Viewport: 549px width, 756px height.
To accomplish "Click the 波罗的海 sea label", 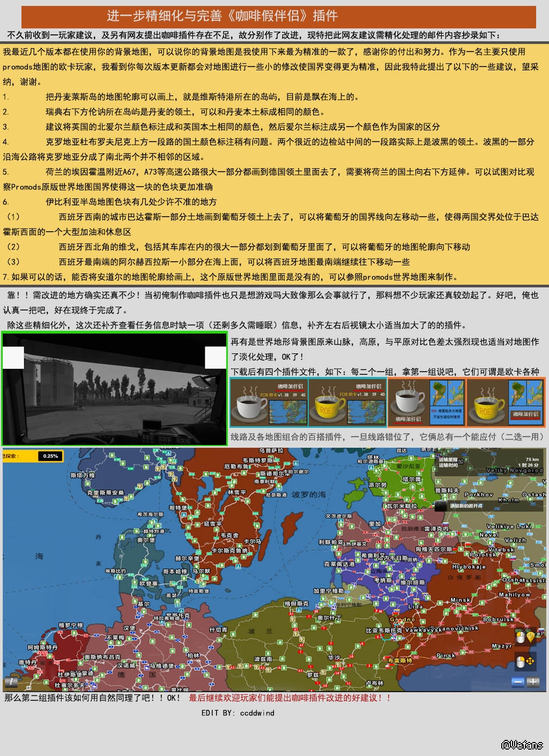I will tap(309, 494).
